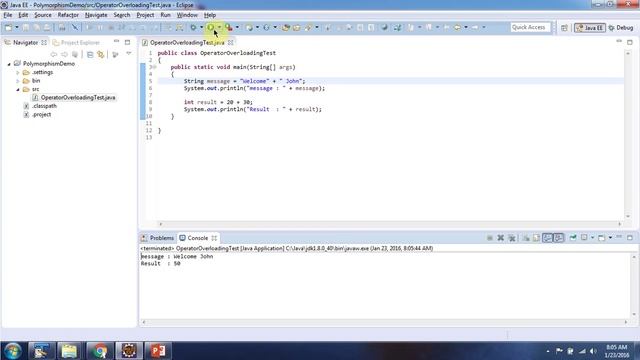This screenshot has height=360, width=640.
Task: Switch to the Project Explorer tab
Action: coord(76,42)
